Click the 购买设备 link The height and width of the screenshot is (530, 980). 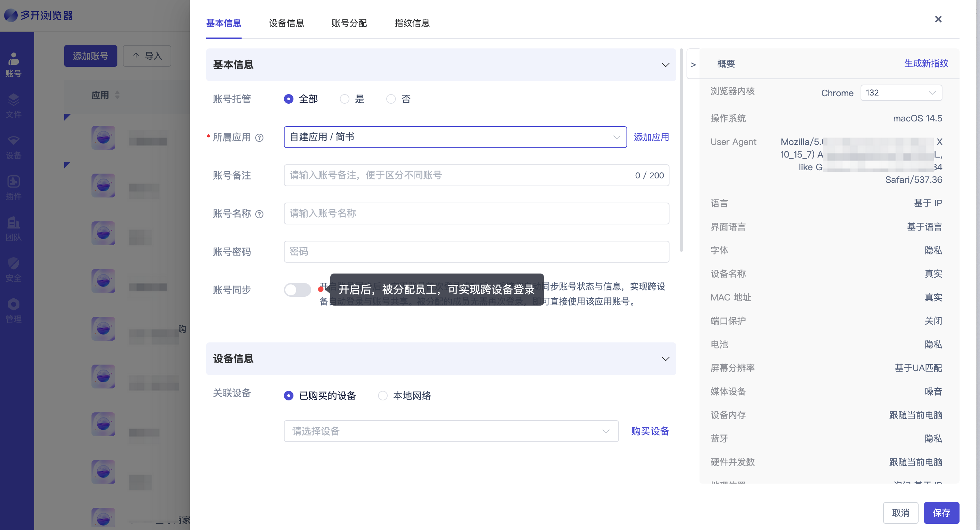(650, 431)
